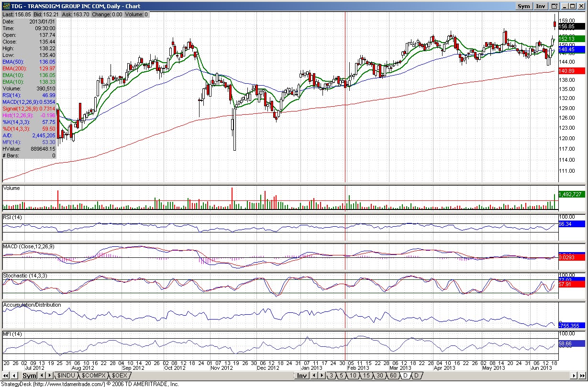This screenshot has height=387, width=588.
Task: Click the MACD (Close,12,26,9) panel label
Action: [29, 246]
